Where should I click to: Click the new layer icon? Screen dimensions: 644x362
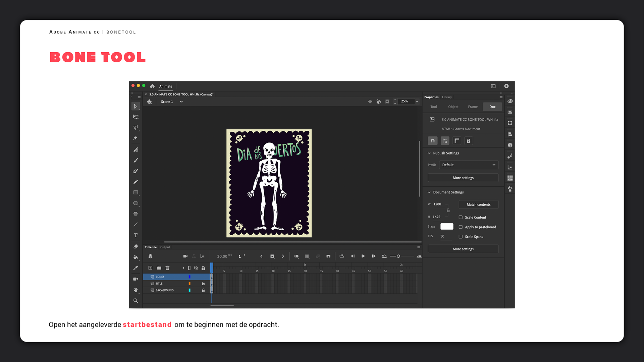pyautogui.click(x=150, y=268)
